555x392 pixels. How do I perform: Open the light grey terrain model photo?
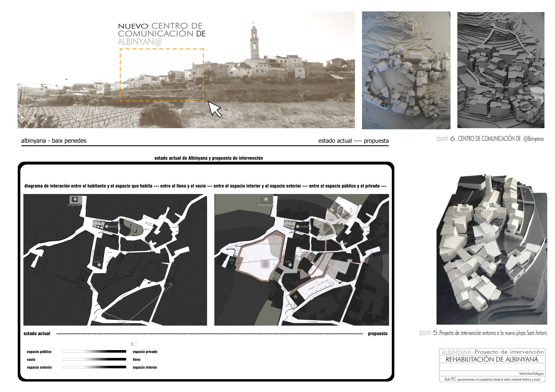pyautogui.click(x=406, y=70)
